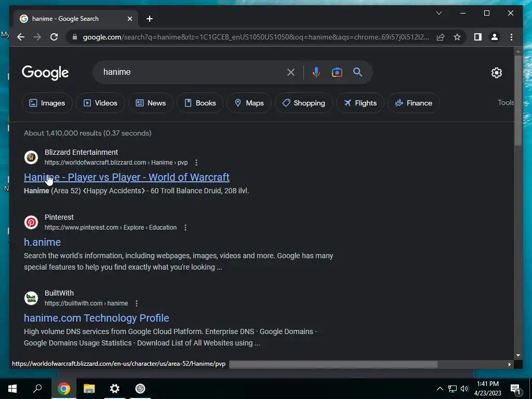Image resolution: width=532 pixels, height=399 pixels.
Task: Bookmark this page with the star icon
Action: (457, 37)
